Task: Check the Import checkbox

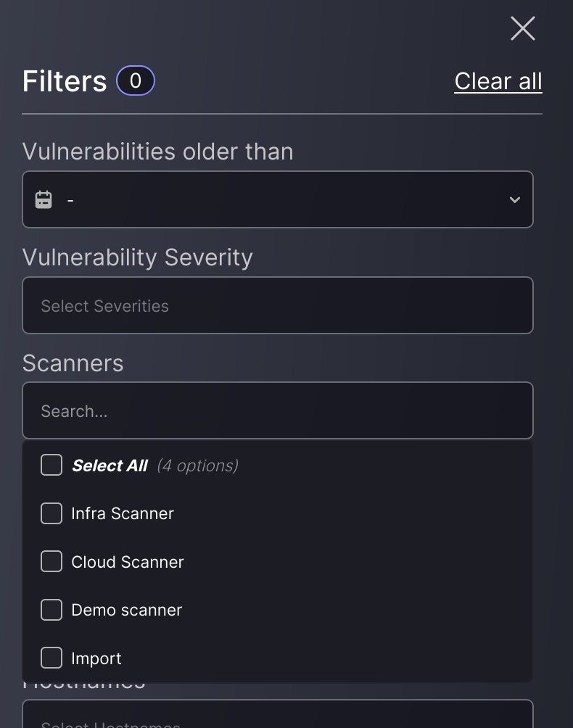Action: (51, 658)
